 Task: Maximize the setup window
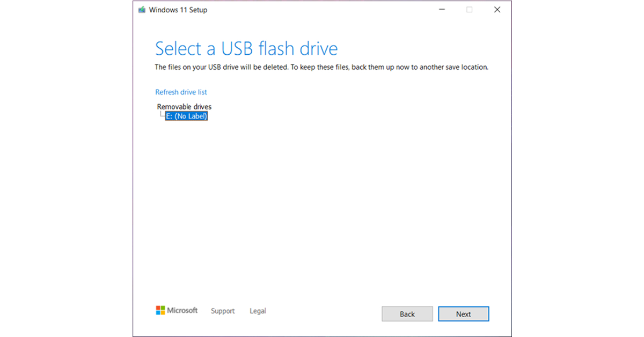pos(469,9)
